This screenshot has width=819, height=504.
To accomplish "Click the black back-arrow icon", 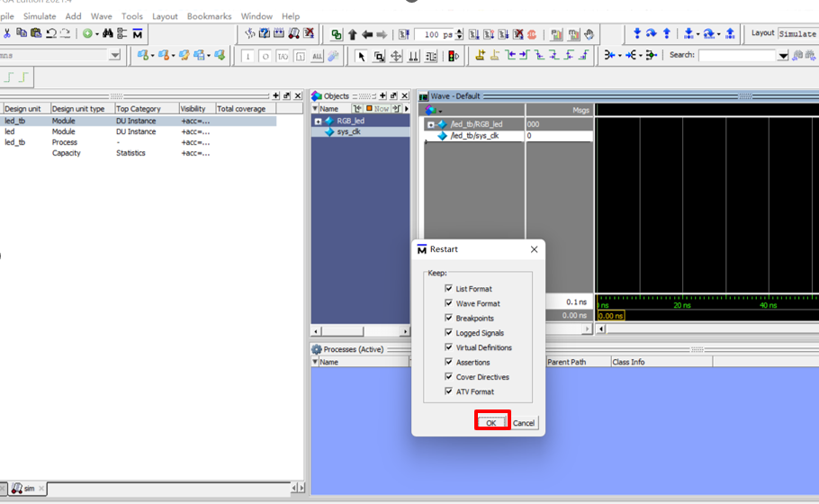I will pyautogui.click(x=367, y=34).
